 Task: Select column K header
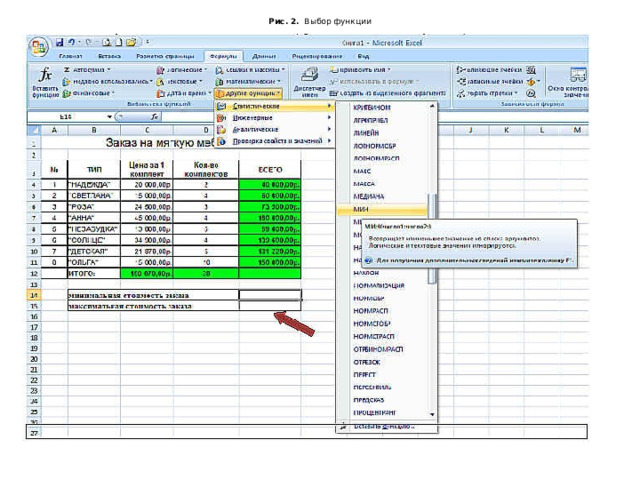click(506, 130)
